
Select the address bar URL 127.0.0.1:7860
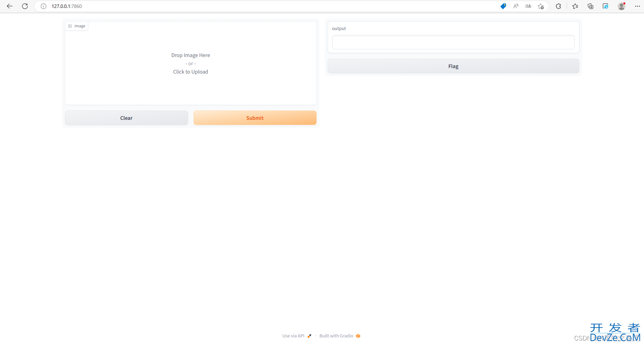click(67, 6)
